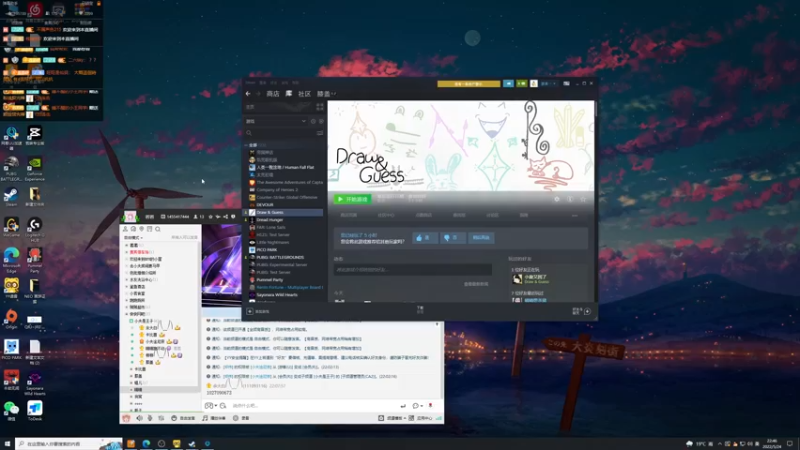Click search icon in voice chat sidebar
Image resolution: width=800 pixels, height=450 pixels.
(x=158, y=229)
